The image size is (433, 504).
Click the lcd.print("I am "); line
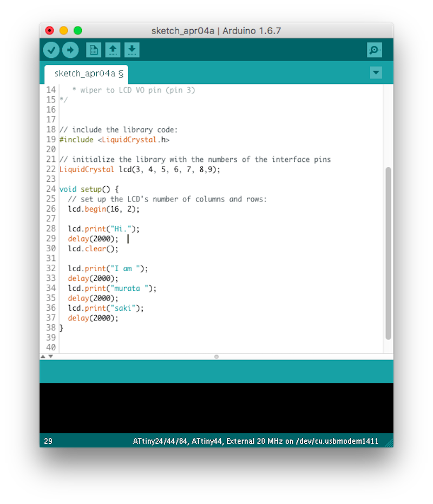click(x=108, y=269)
